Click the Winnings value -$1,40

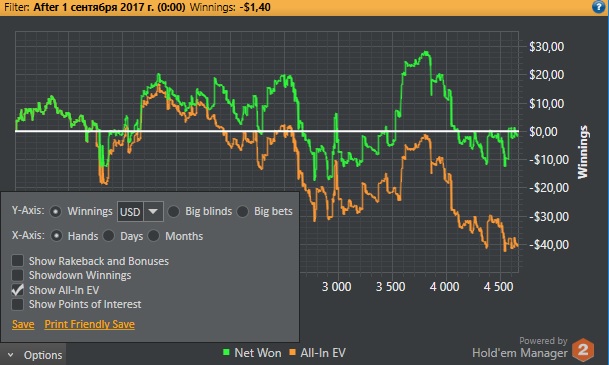[x=254, y=7]
